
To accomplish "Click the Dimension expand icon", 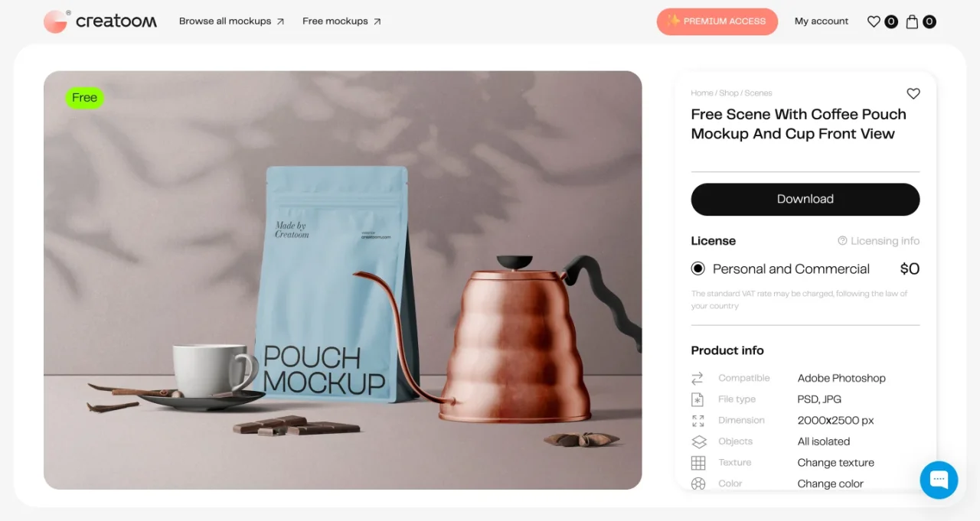I will (697, 421).
